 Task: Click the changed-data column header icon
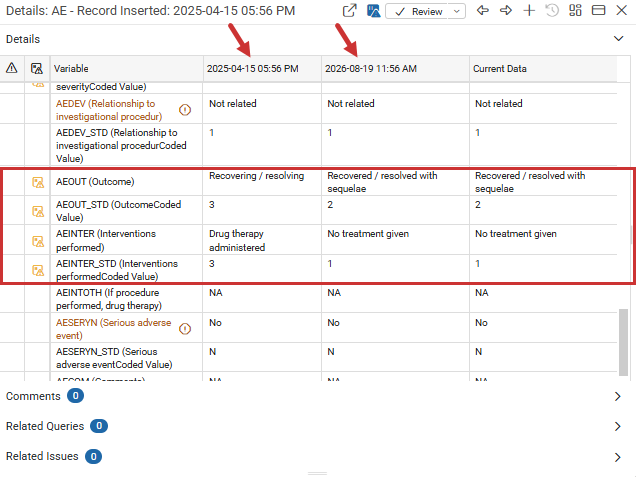37,68
